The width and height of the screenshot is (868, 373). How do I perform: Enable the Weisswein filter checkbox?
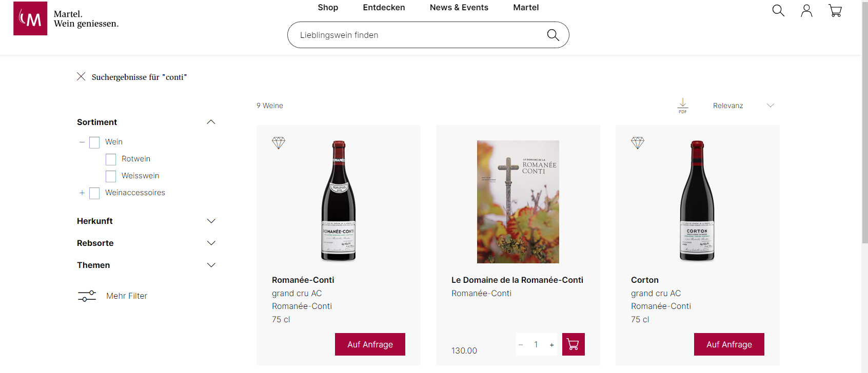[111, 176]
